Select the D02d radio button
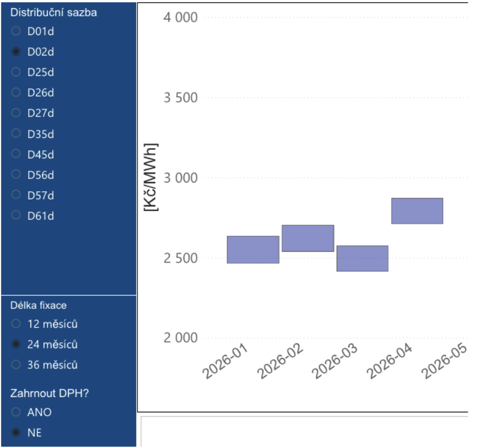The height and width of the screenshot is (448, 480). point(16,51)
